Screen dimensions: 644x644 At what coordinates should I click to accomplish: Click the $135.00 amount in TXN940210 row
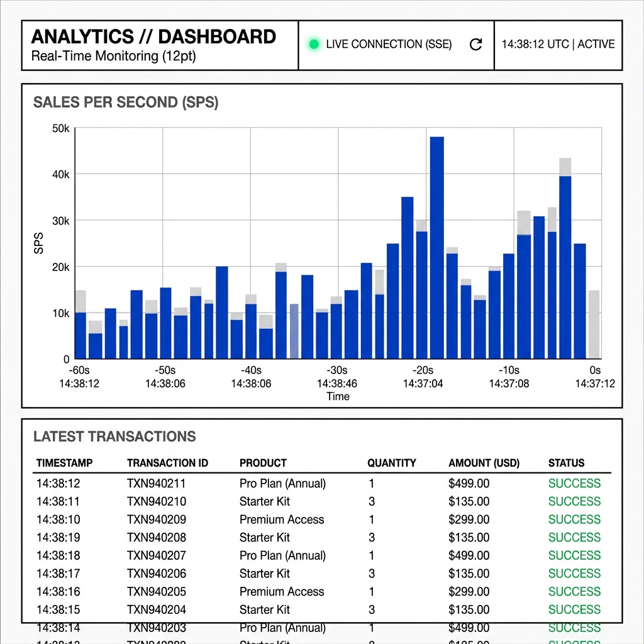pyautogui.click(x=469, y=501)
